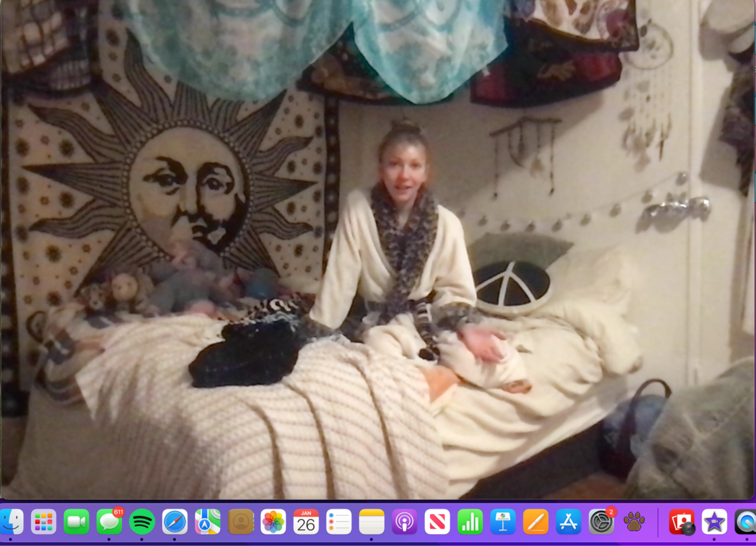Open the Contacts app

(x=241, y=521)
